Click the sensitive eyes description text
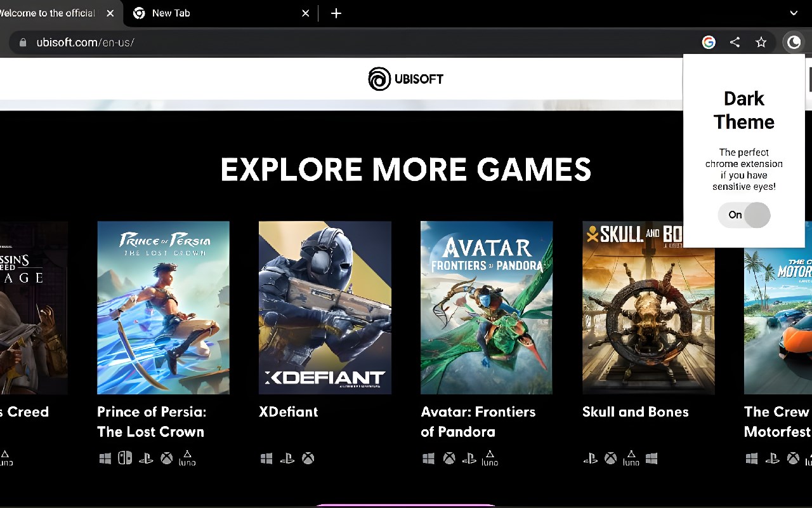This screenshot has height=508, width=812. coord(744,170)
